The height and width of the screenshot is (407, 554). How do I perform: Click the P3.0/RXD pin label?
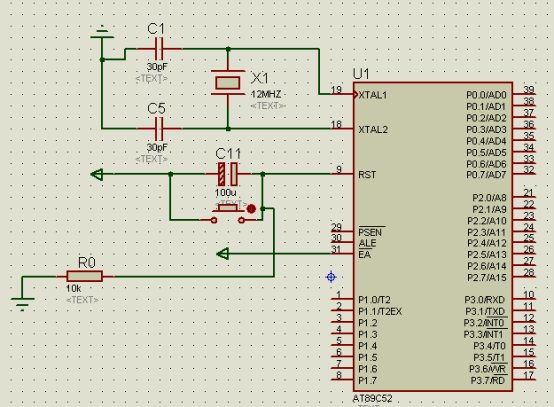pyautogui.click(x=484, y=300)
